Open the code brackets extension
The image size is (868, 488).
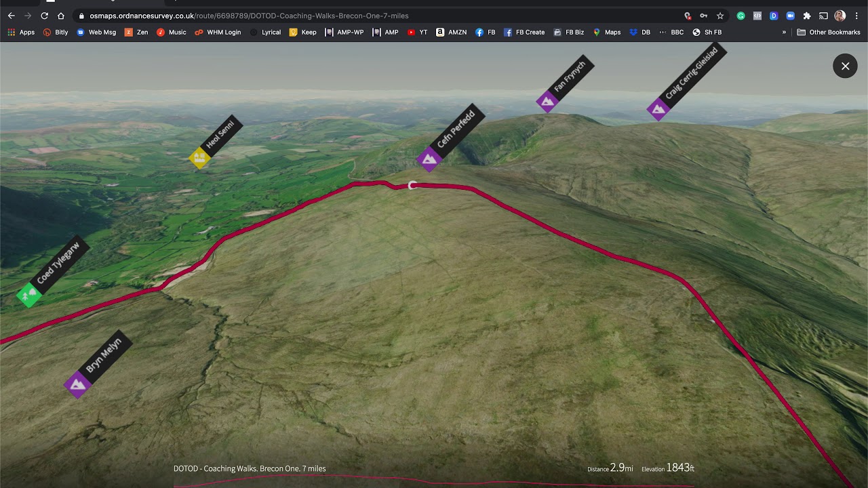pyautogui.click(x=757, y=16)
